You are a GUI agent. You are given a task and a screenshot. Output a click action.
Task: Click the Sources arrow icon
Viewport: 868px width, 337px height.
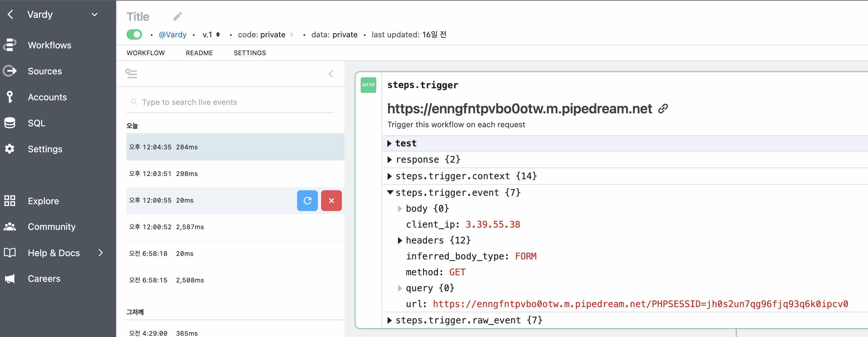[x=10, y=71]
